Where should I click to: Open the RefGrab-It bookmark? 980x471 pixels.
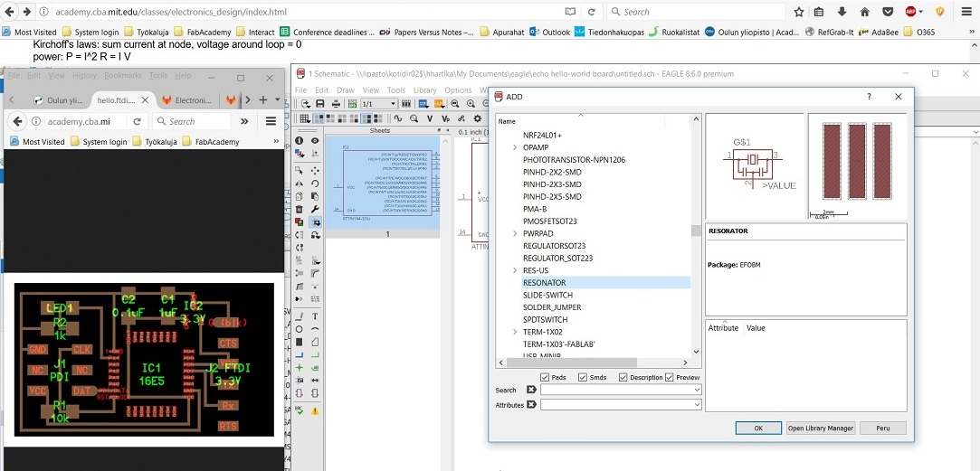point(830,32)
